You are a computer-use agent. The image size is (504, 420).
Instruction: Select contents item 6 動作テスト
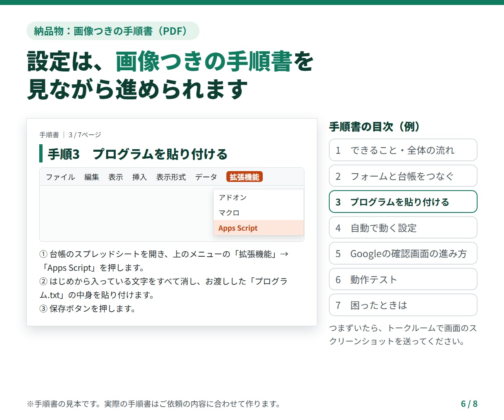click(x=403, y=279)
